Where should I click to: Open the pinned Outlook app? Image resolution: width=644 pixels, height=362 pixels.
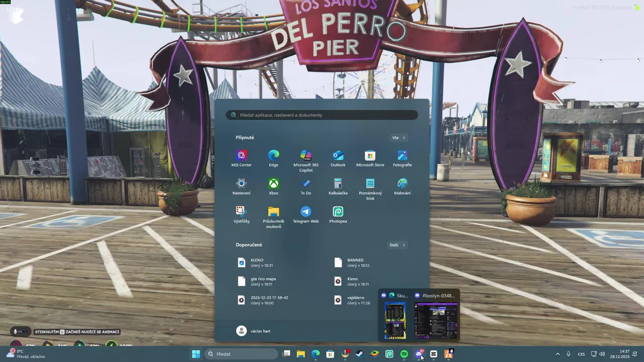point(338,158)
